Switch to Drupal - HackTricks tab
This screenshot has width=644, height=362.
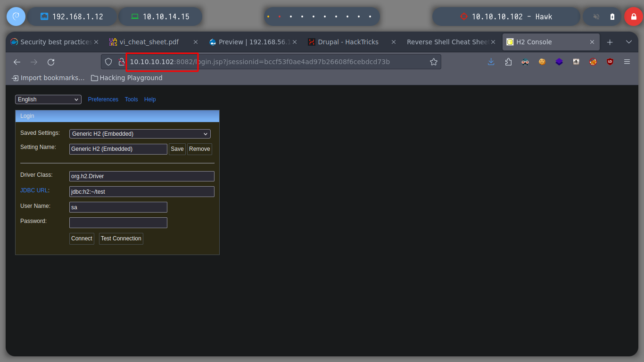point(352,42)
